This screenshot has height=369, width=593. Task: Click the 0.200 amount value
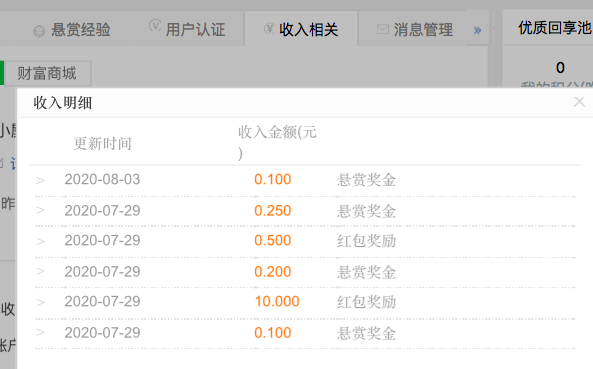tap(273, 271)
